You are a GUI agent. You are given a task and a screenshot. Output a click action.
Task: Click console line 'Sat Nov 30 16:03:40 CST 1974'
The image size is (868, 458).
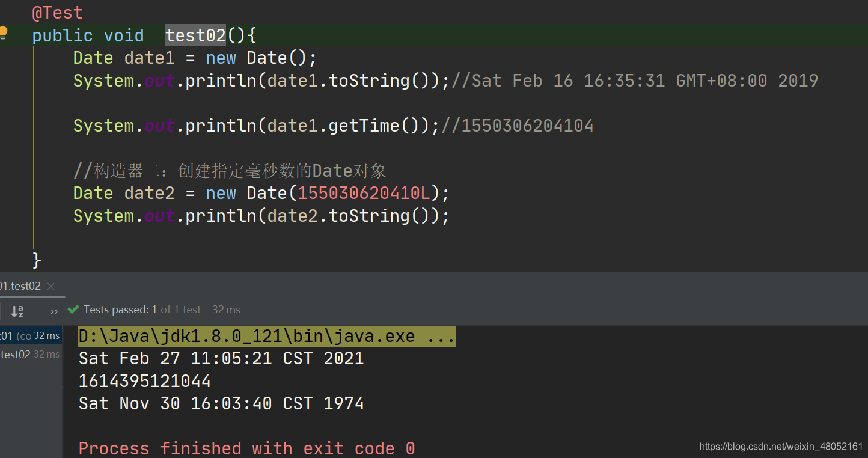(221, 403)
